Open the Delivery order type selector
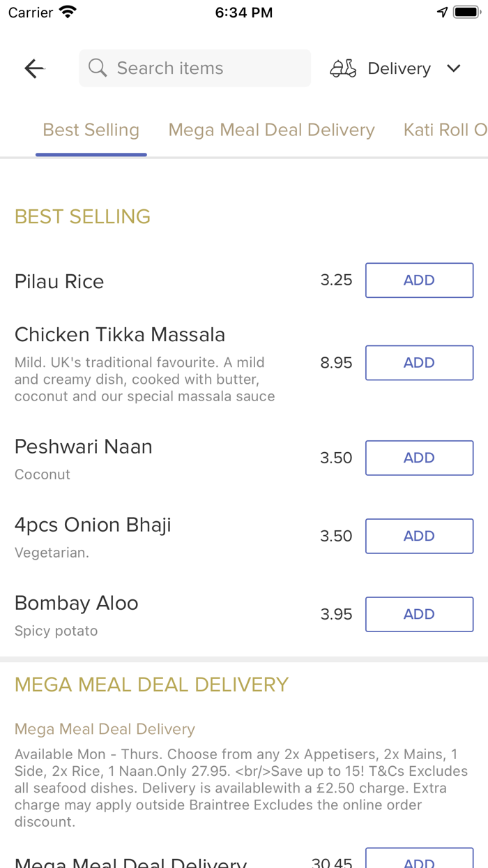Image resolution: width=488 pixels, height=868 pixels. pos(399,68)
